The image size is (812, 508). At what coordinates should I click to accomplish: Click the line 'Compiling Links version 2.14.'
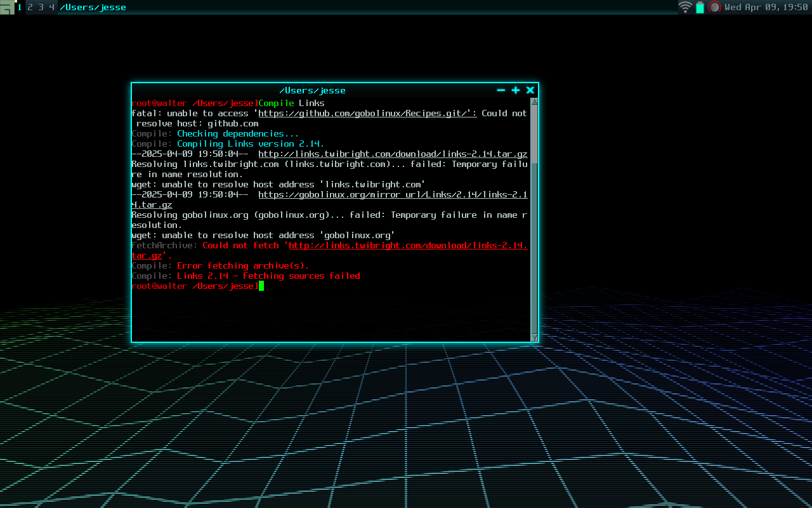251,144
